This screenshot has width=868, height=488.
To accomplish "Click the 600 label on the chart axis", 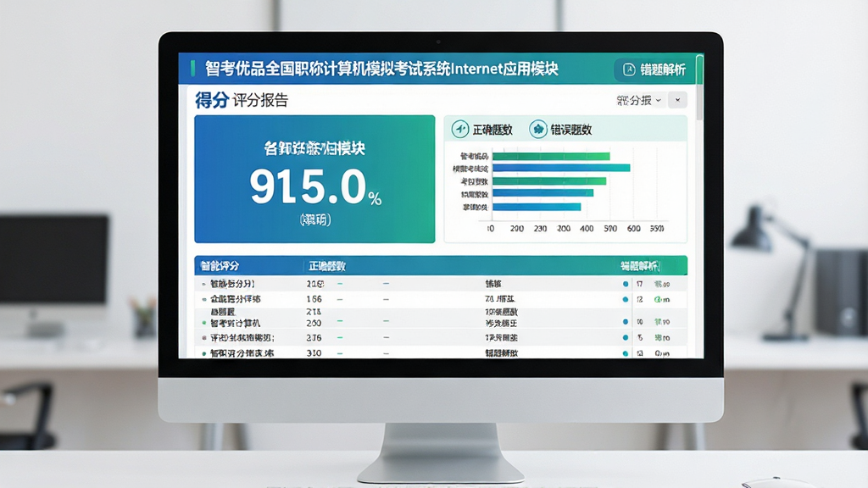I will pyautogui.click(x=634, y=229).
